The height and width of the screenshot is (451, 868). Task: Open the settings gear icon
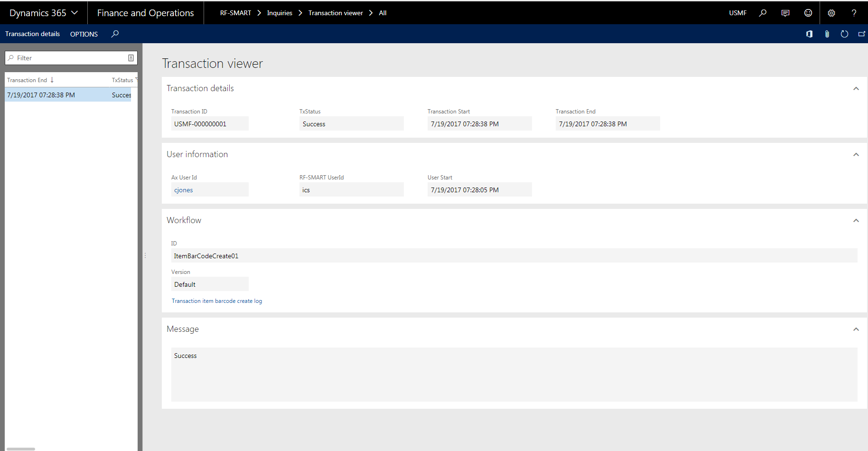tap(831, 13)
